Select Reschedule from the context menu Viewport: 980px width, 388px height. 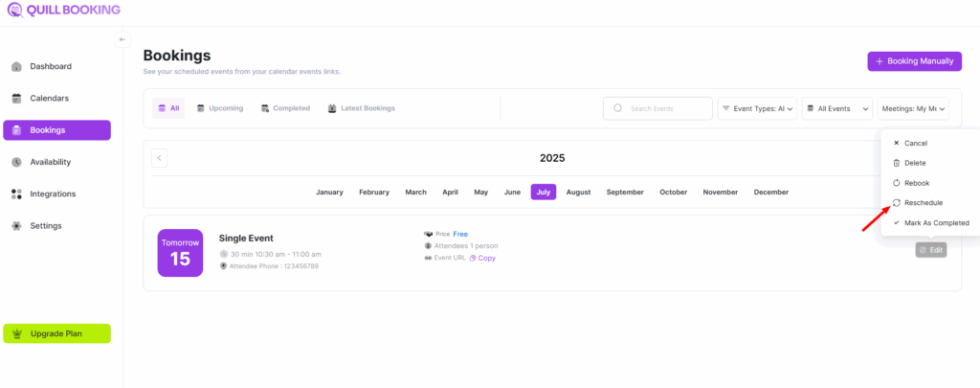click(x=923, y=203)
